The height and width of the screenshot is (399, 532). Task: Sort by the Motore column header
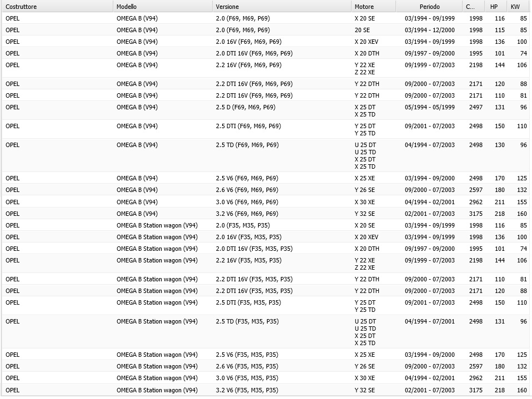click(x=374, y=7)
